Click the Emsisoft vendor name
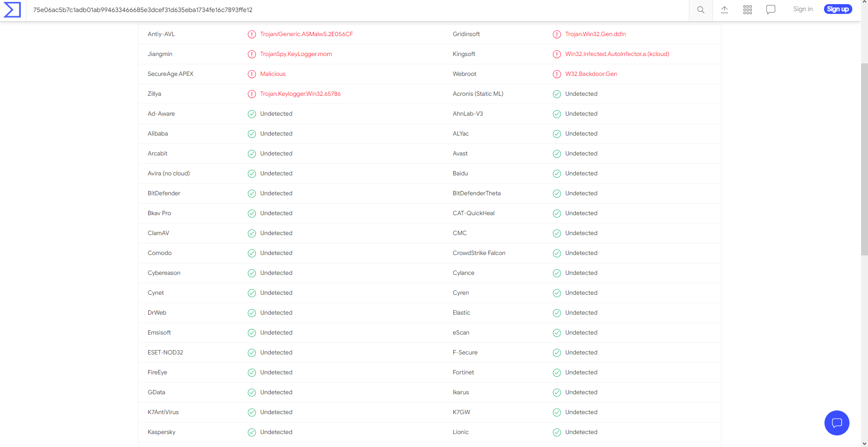Screen dimensions: 868x447 tap(159, 333)
